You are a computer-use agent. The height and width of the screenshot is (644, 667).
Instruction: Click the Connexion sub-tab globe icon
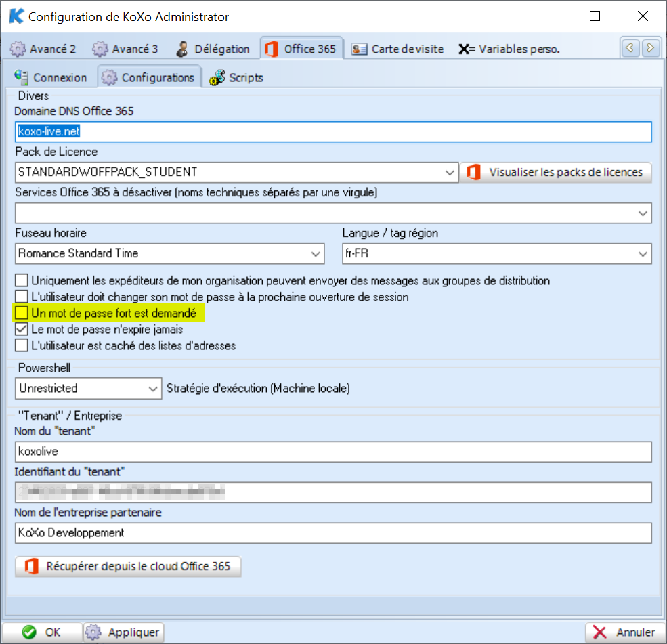pyautogui.click(x=21, y=77)
